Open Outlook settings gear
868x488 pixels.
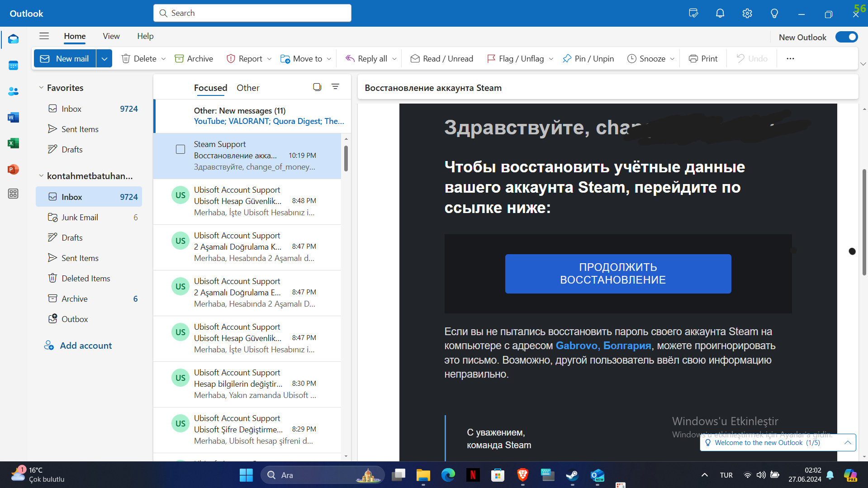tap(747, 13)
